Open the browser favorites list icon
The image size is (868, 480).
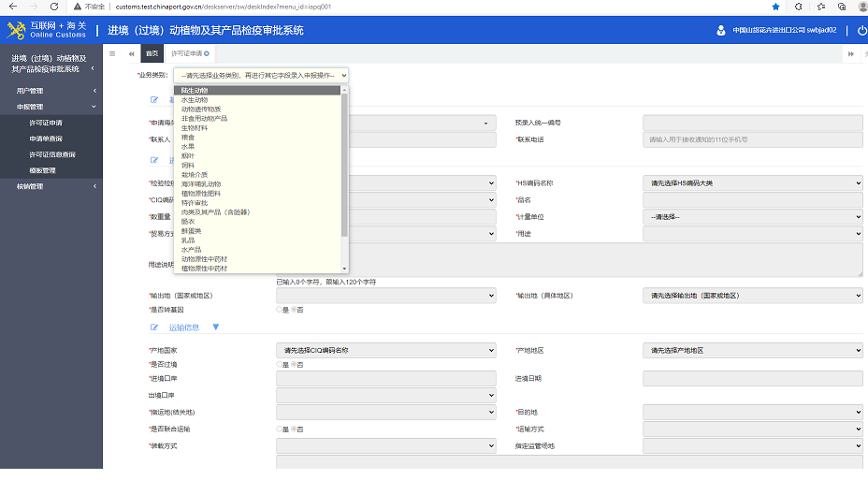point(821,7)
